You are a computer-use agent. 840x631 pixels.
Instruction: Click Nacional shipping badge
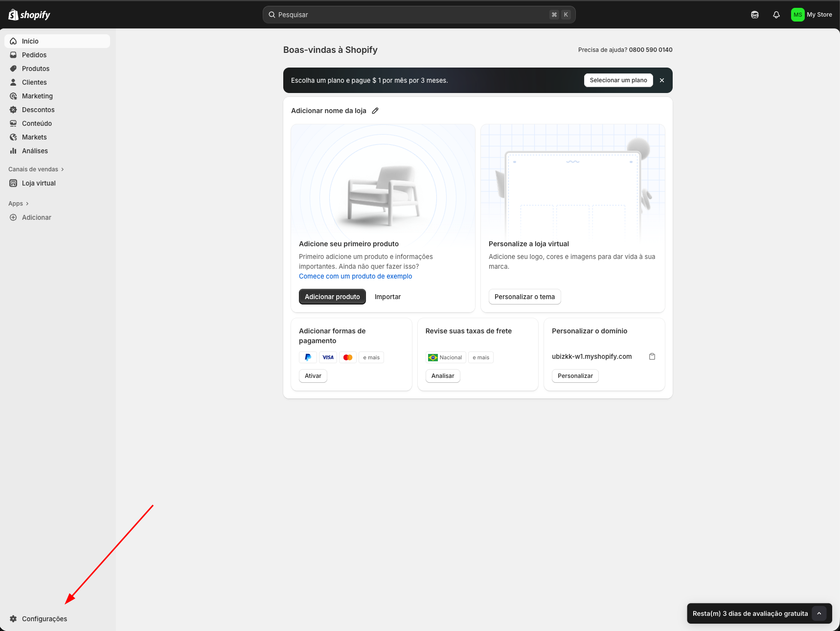(x=446, y=357)
